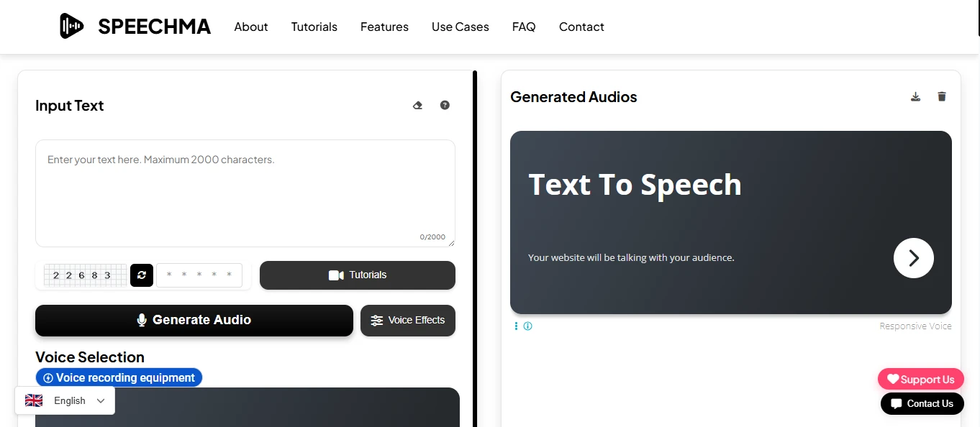The image size is (980, 427).
Task: Advance the banner with the right arrow
Action: point(913,258)
